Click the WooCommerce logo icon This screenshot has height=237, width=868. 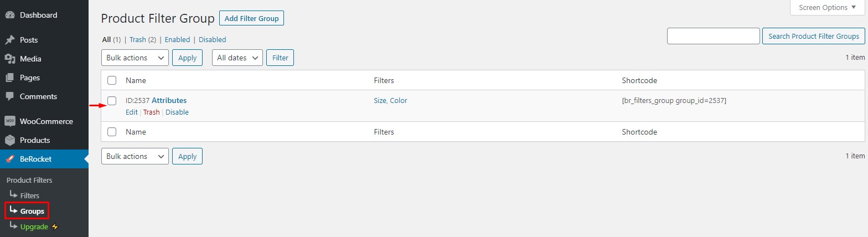coord(9,121)
